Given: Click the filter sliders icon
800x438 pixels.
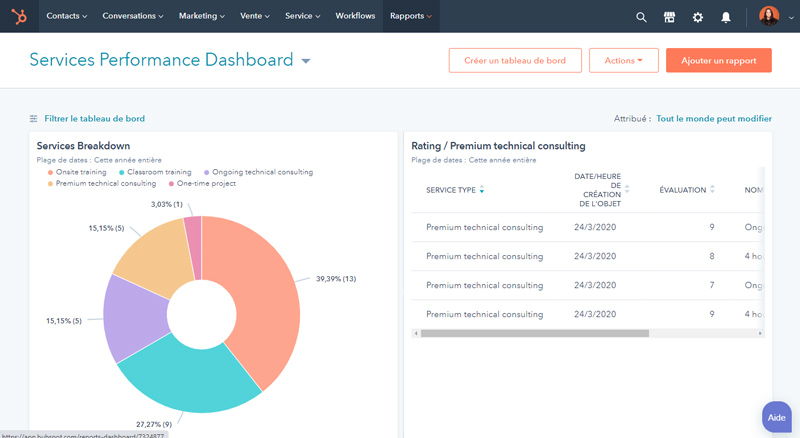Looking at the screenshot, I should 33,118.
